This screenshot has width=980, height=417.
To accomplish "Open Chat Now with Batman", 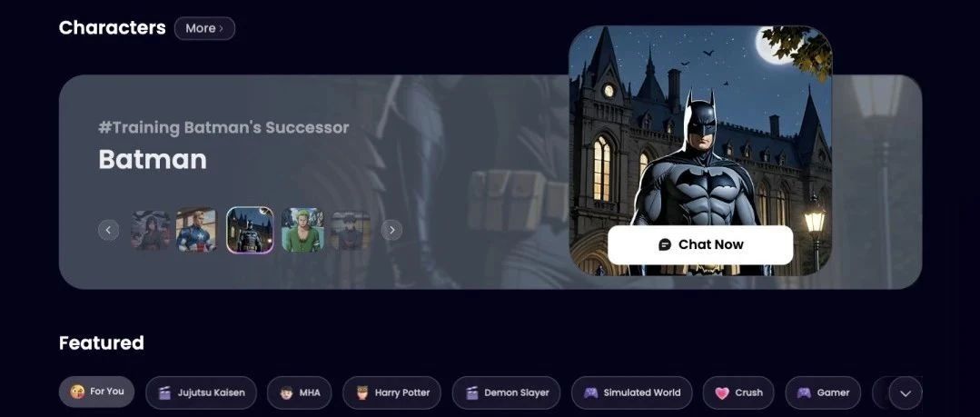I will 700,244.
